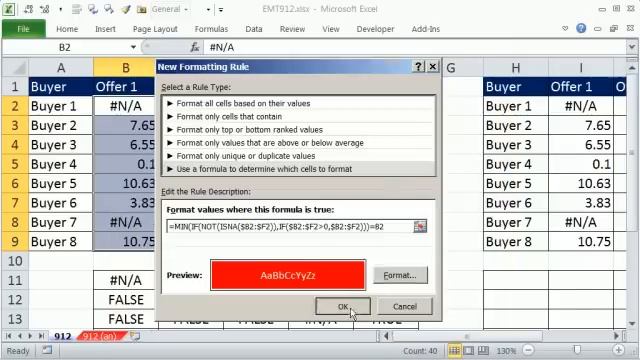Switch to the 912 sheet tab
This screenshot has height=360, width=640.
(62, 336)
